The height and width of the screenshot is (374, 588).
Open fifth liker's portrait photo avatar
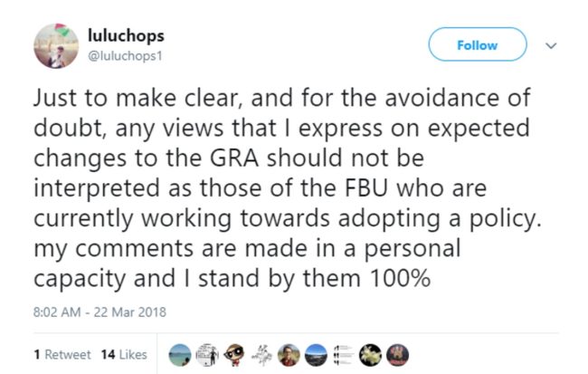288,353
